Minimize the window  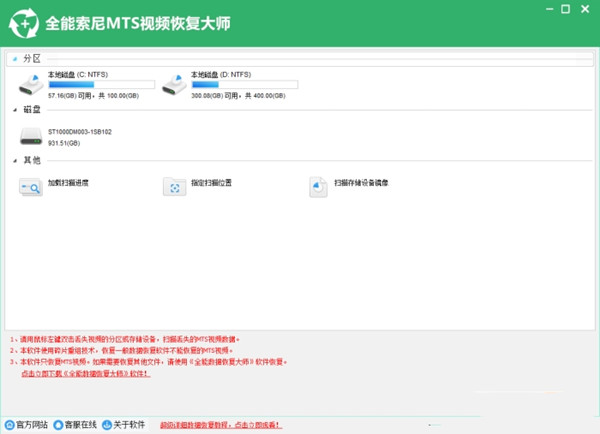[x=549, y=9]
